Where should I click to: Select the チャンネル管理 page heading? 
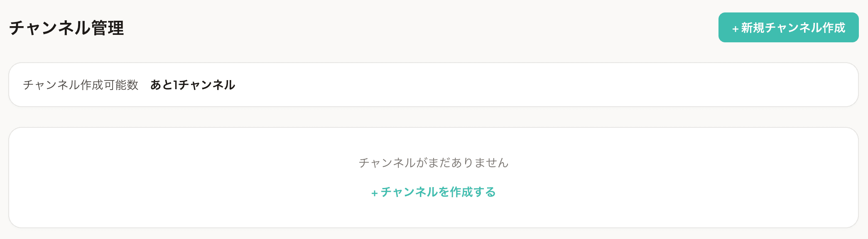(x=66, y=28)
